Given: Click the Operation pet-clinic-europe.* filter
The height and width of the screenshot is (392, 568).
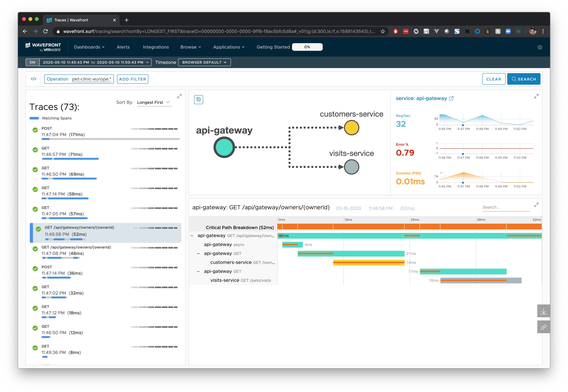Looking at the screenshot, I should (79, 79).
